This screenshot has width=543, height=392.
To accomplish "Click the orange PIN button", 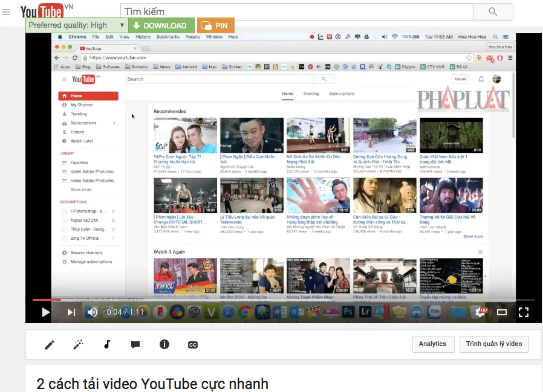I will (x=215, y=25).
